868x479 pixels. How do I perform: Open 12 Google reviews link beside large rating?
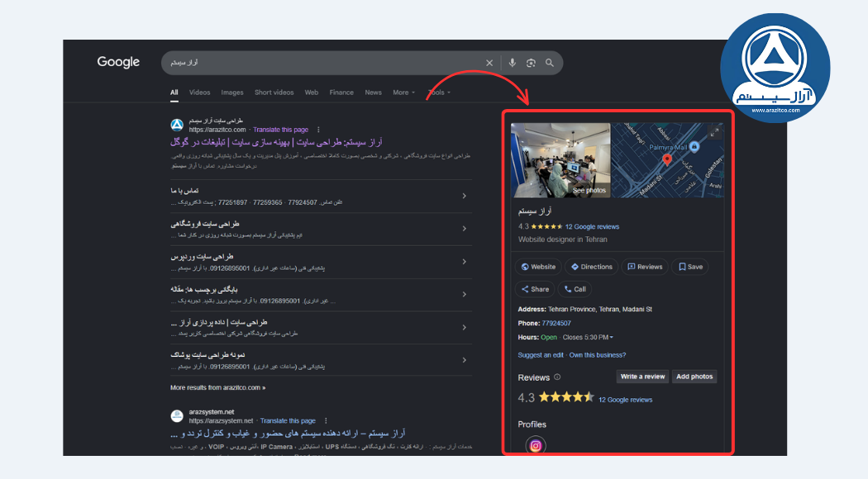tap(625, 400)
